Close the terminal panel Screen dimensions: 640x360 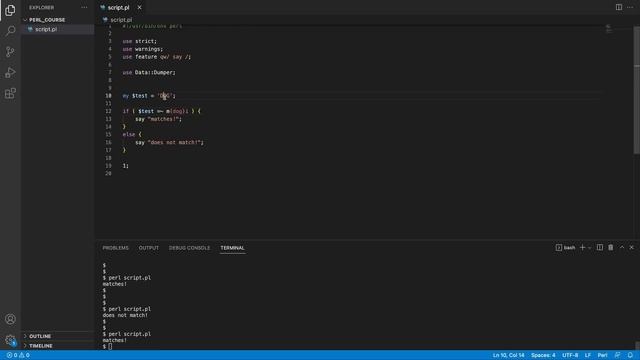(x=631, y=247)
